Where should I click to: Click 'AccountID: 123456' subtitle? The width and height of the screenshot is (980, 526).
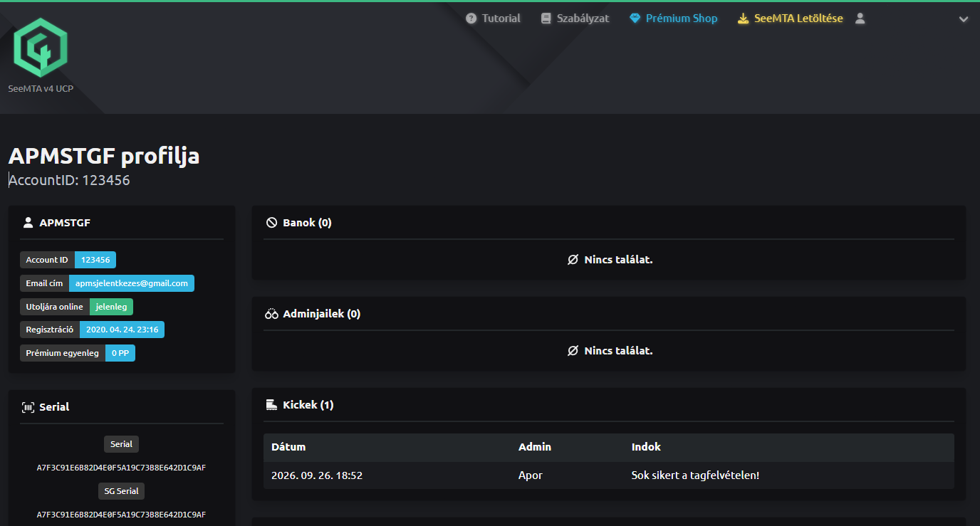click(x=69, y=180)
